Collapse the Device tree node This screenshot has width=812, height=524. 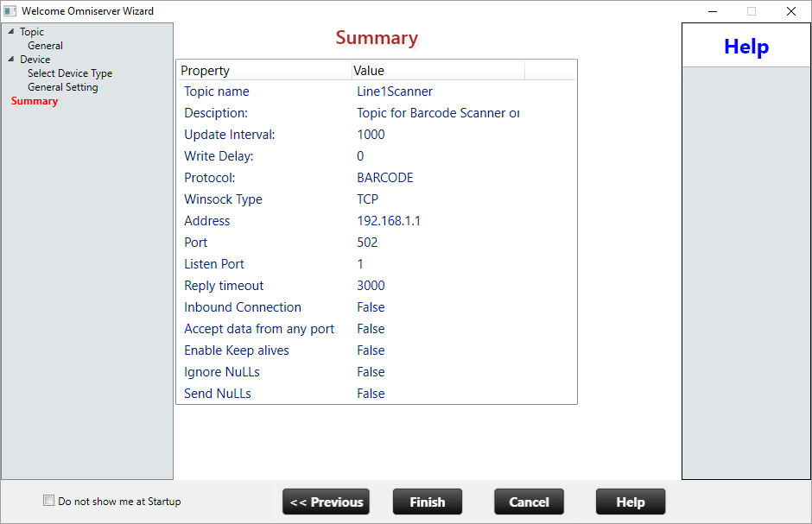click(x=11, y=60)
